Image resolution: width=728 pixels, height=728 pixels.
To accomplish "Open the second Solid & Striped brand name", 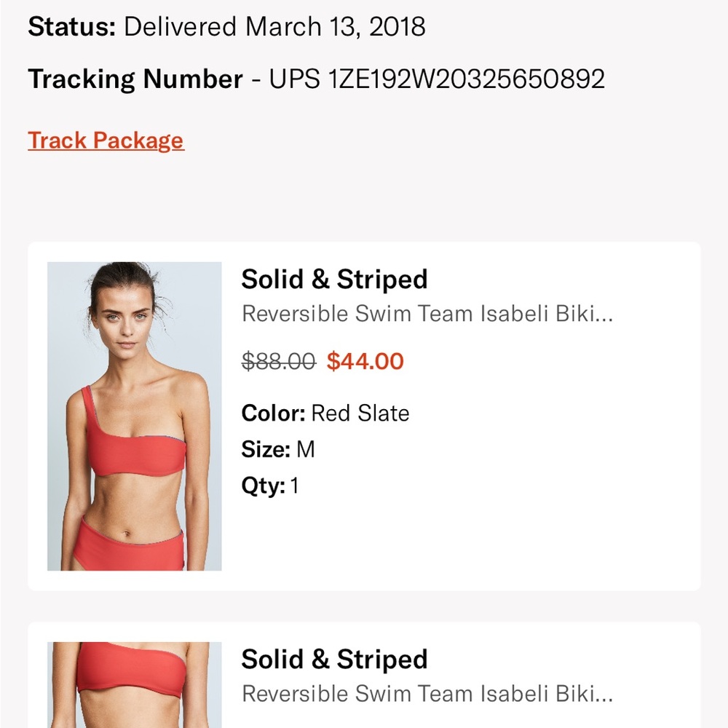I will coord(335,660).
